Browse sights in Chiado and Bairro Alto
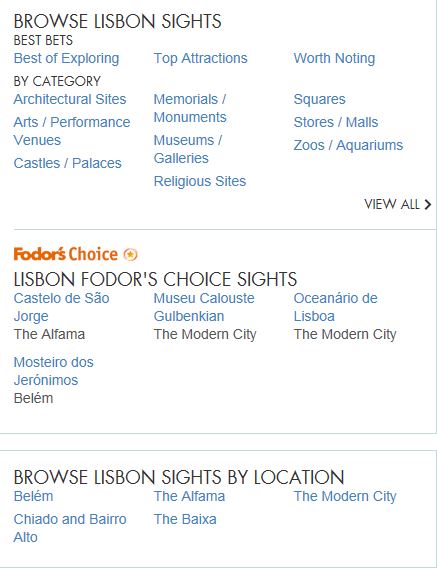 pyautogui.click(x=70, y=528)
